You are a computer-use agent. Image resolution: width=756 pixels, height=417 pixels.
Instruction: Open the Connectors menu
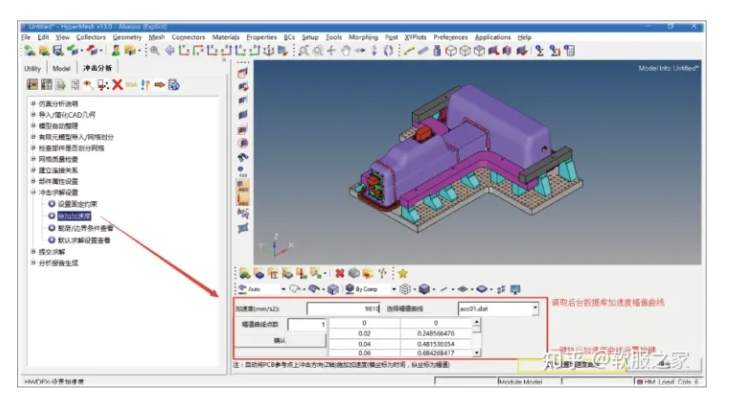tap(188, 37)
